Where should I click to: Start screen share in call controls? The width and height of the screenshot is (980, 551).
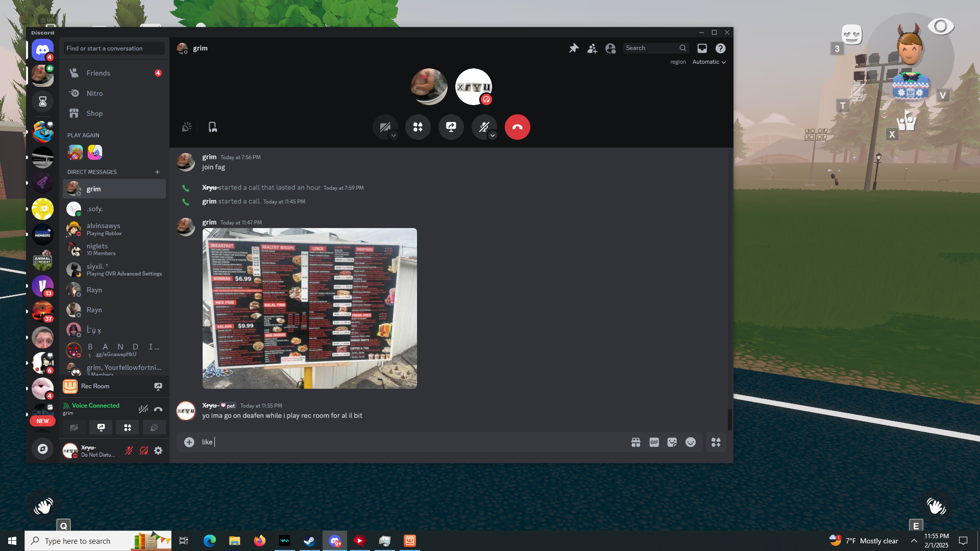tap(451, 127)
